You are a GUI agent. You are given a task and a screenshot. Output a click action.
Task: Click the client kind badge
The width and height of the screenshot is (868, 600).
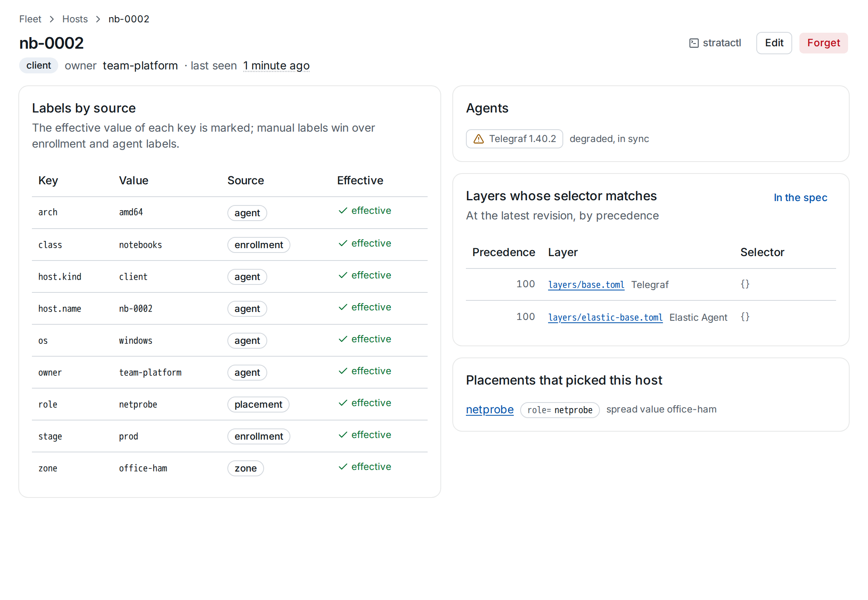click(x=39, y=65)
